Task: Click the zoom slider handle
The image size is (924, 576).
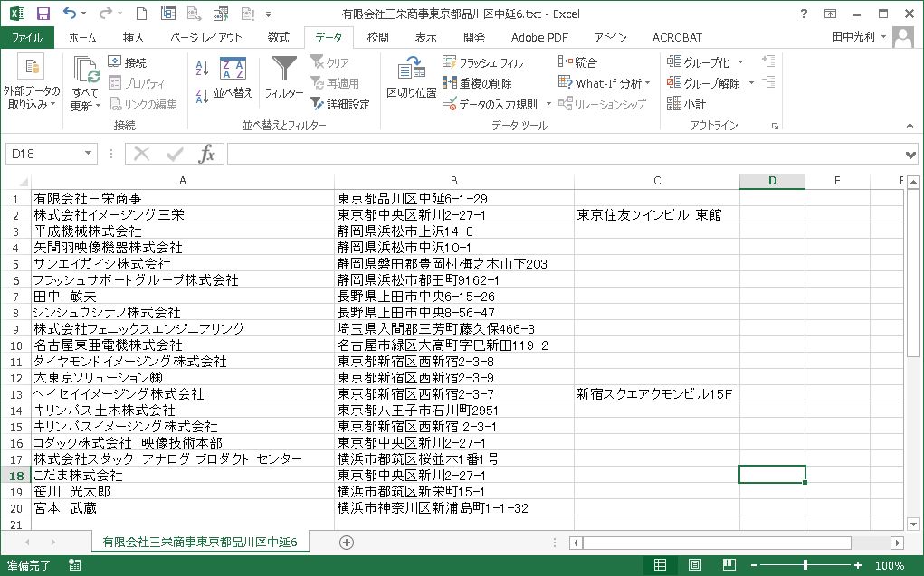Action: coord(805,565)
